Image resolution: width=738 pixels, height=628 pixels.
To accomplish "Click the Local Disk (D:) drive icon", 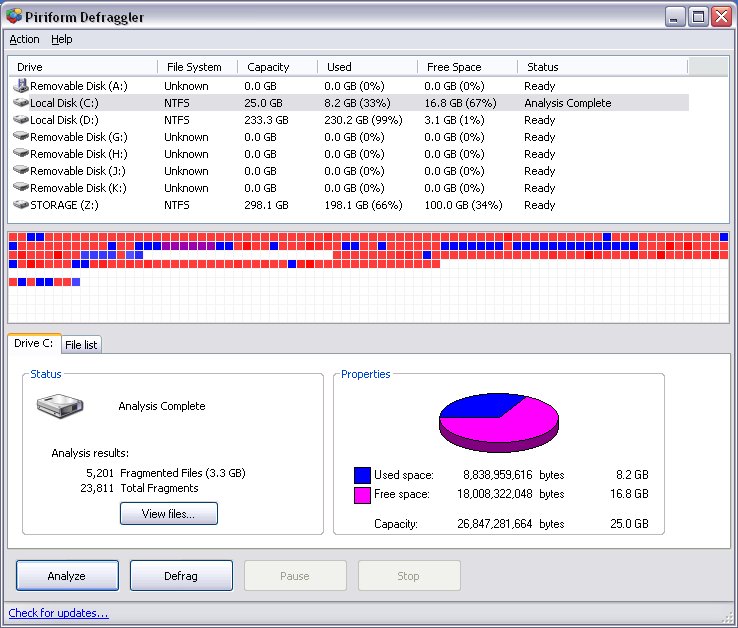I will [x=21, y=120].
